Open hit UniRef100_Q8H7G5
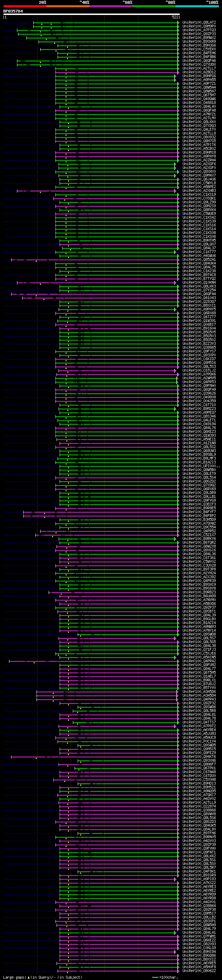Image resolution: width=222 pixels, height=980 pixels. 199,141
